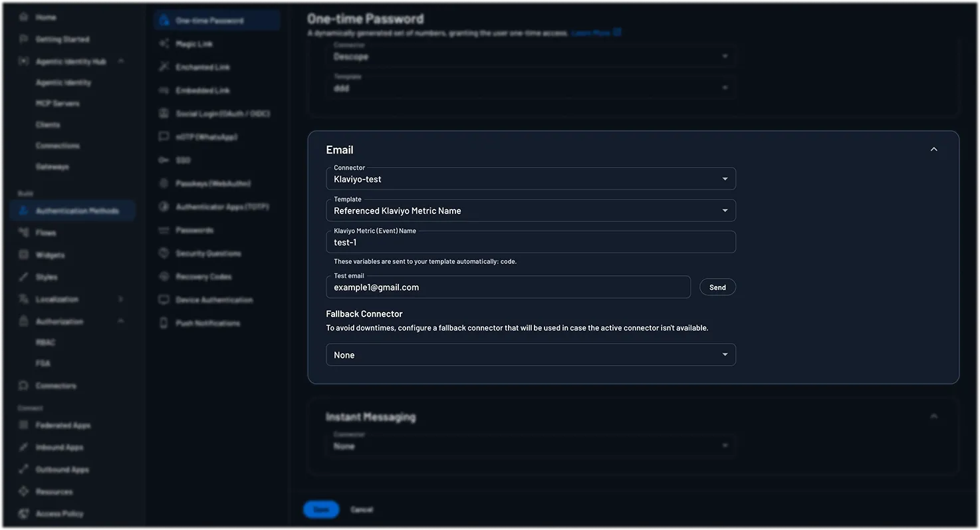Open the Email Connector dropdown Klaviyo-test
980x530 pixels.
531,179
